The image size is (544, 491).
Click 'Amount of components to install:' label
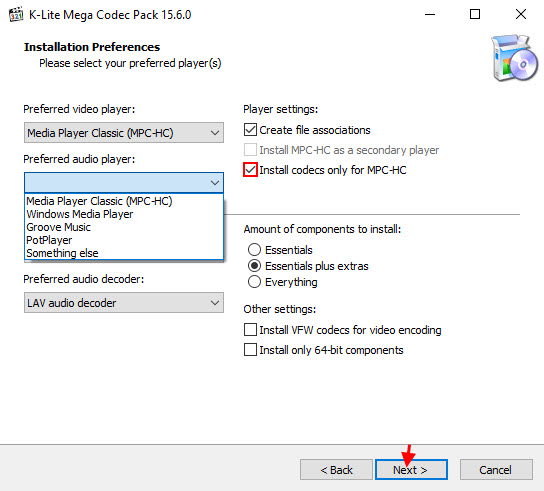click(322, 229)
